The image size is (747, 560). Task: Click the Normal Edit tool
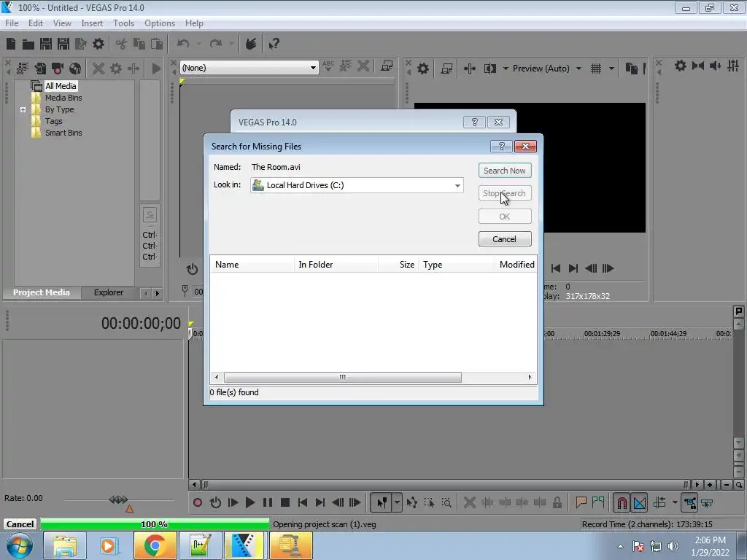(382, 502)
